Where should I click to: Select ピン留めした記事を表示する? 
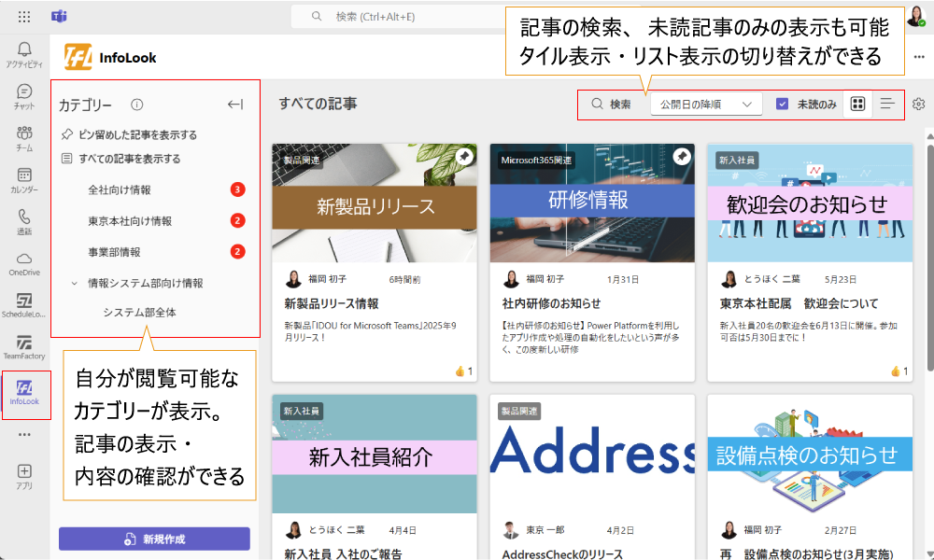pyautogui.click(x=136, y=134)
